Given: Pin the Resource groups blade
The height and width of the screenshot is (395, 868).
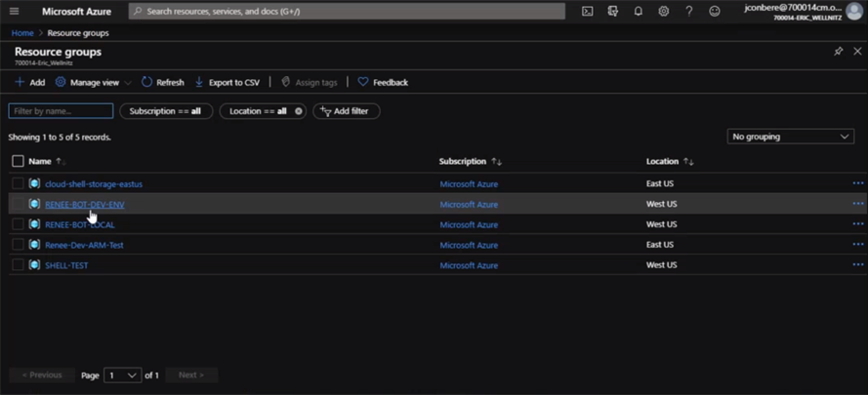Looking at the screenshot, I should tap(838, 52).
